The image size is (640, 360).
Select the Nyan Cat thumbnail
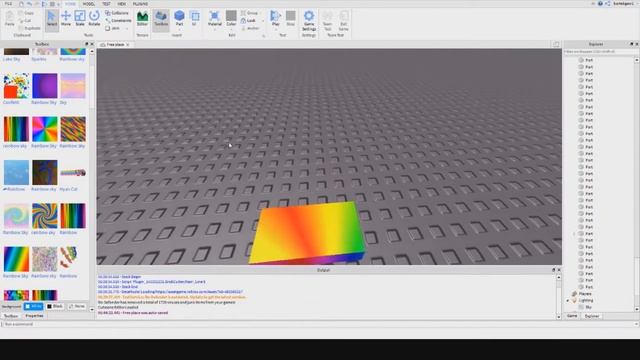73,173
